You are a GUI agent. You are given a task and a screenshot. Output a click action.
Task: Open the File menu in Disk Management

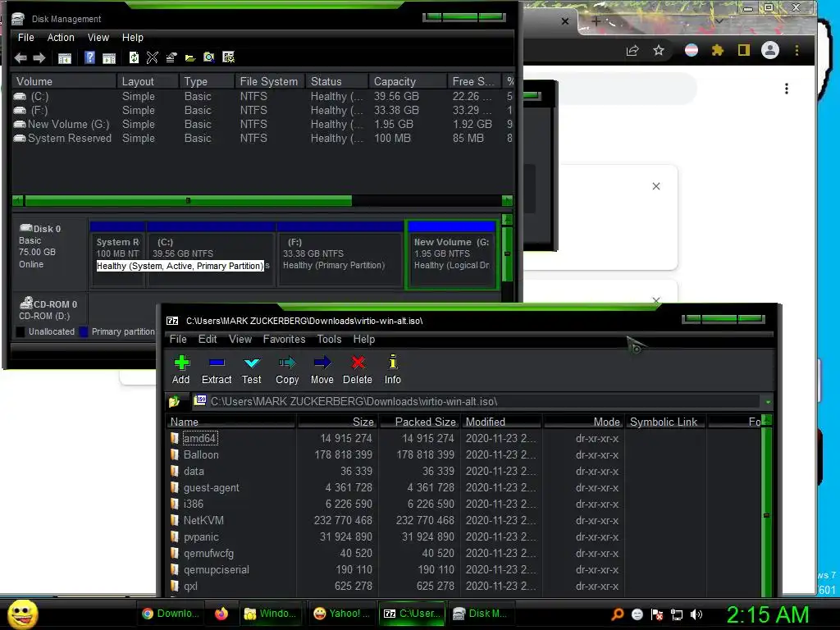click(25, 38)
